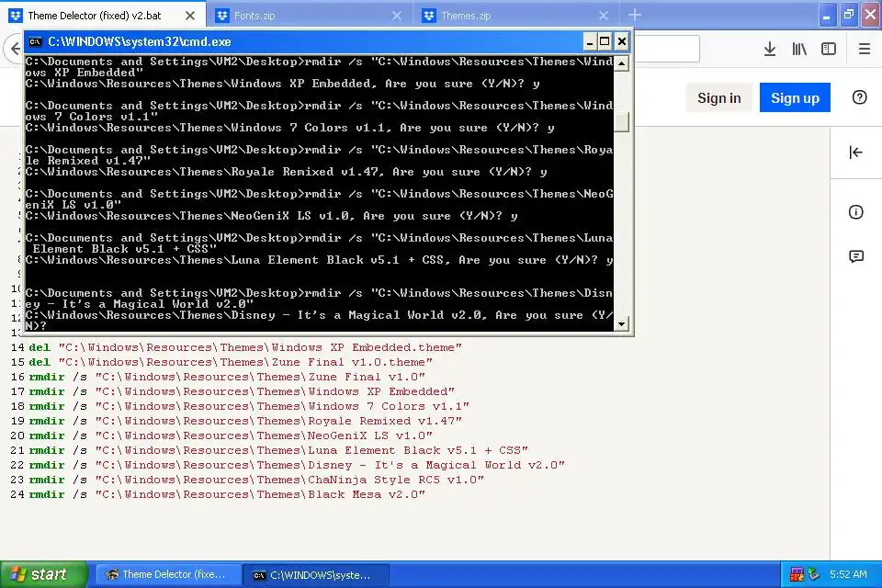The width and height of the screenshot is (882, 588).
Task: Open the browser downloads arrow icon
Action: point(770,49)
